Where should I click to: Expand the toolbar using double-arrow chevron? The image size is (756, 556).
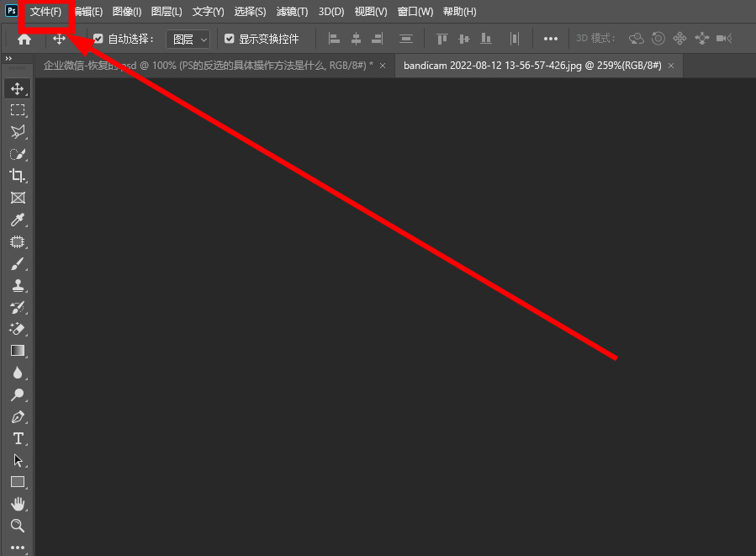(x=8, y=59)
